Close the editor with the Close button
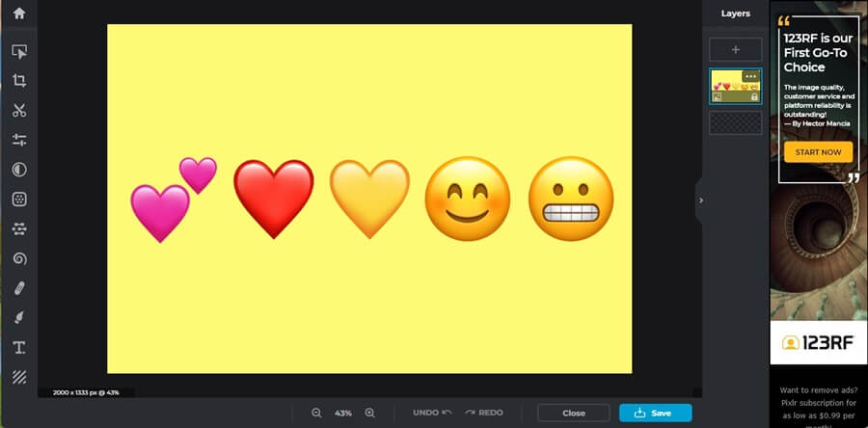The width and height of the screenshot is (868, 428). click(x=574, y=414)
